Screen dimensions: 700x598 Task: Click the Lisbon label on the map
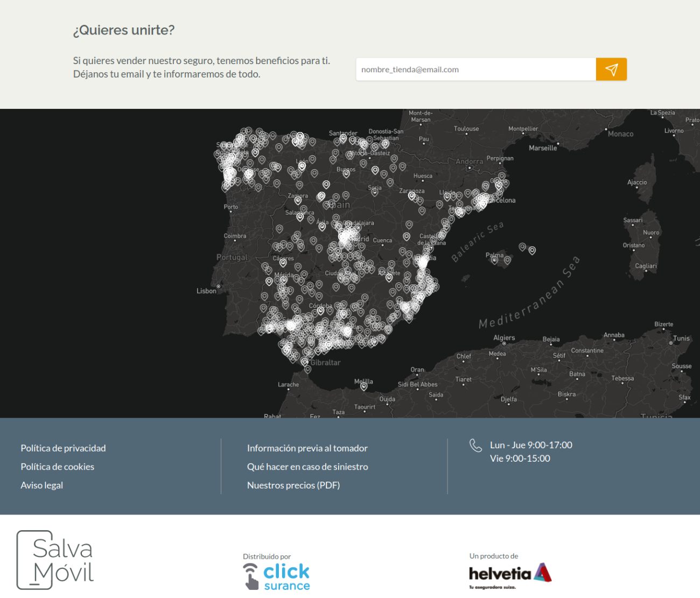206,291
